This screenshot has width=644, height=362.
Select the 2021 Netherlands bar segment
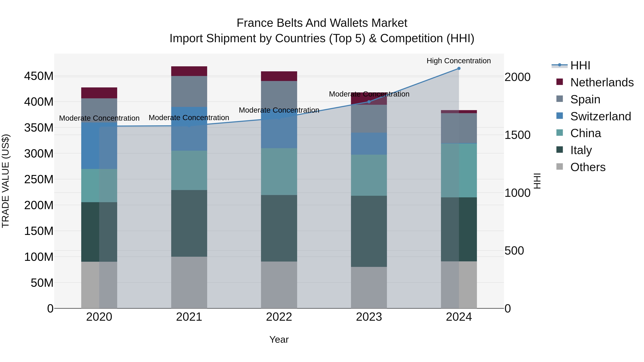pos(189,71)
